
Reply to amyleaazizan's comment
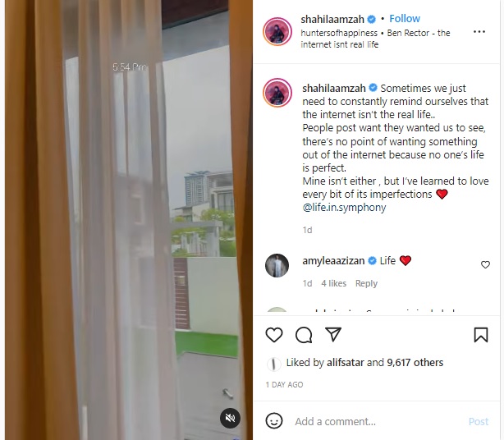tap(366, 283)
